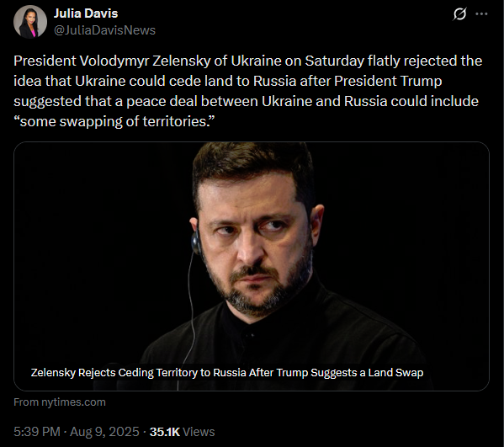The width and height of the screenshot is (504, 447).
Task: Click the quoted phrase 'some swapping of territories'
Action: (114, 121)
